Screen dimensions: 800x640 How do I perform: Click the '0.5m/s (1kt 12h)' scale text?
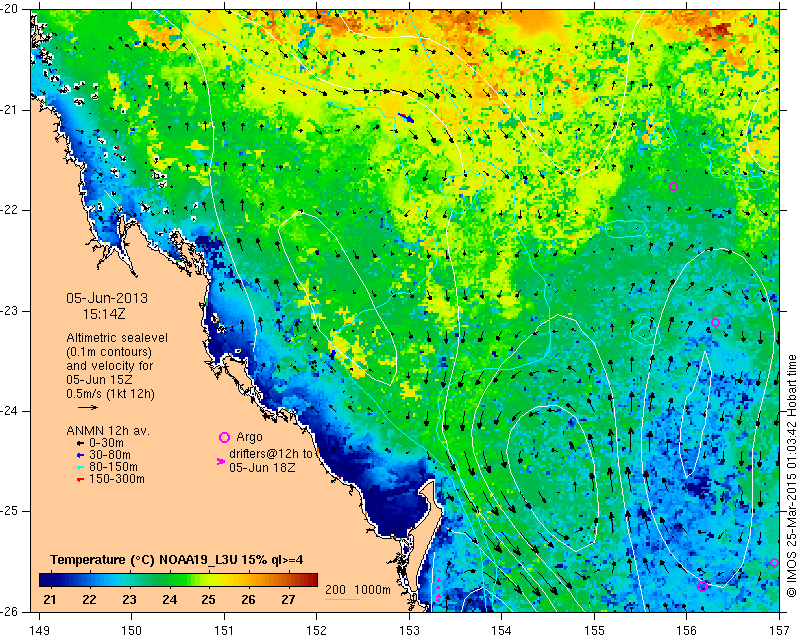pos(111,394)
